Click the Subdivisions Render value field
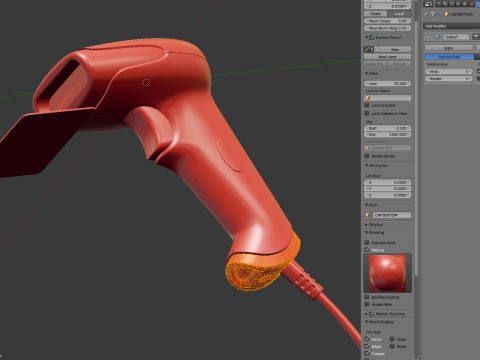 point(449,78)
